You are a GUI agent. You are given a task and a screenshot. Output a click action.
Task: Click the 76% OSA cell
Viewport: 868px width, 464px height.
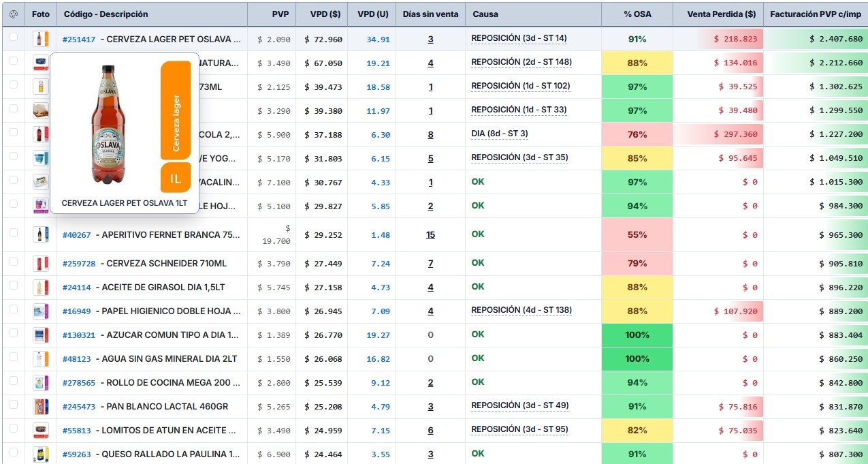(x=637, y=134)
